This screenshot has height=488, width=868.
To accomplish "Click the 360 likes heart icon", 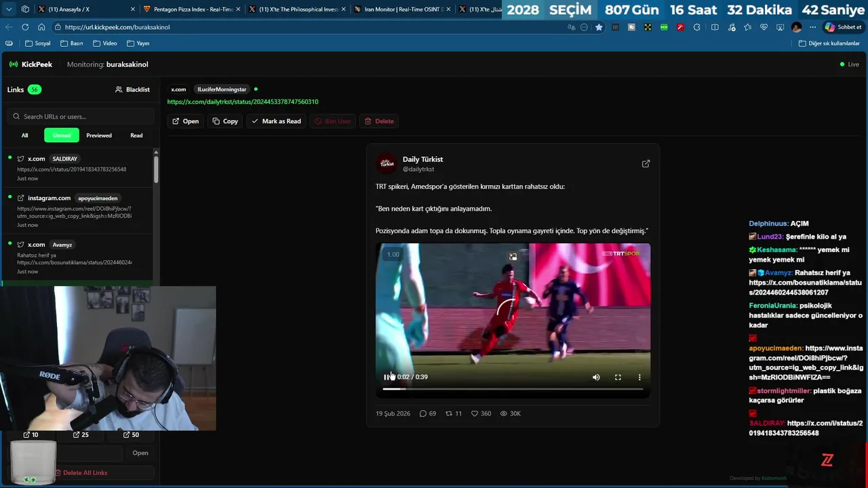I will (x=475, y=413).
